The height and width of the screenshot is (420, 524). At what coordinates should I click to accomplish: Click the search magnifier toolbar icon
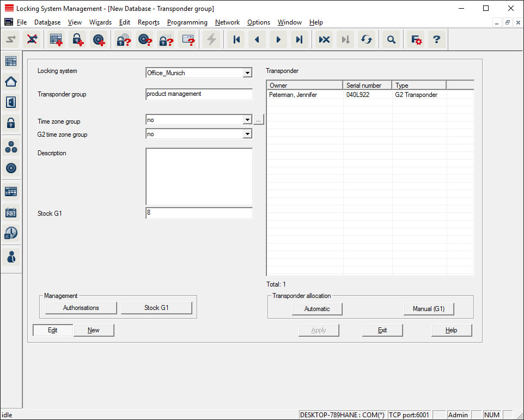(x=391, y=40)
